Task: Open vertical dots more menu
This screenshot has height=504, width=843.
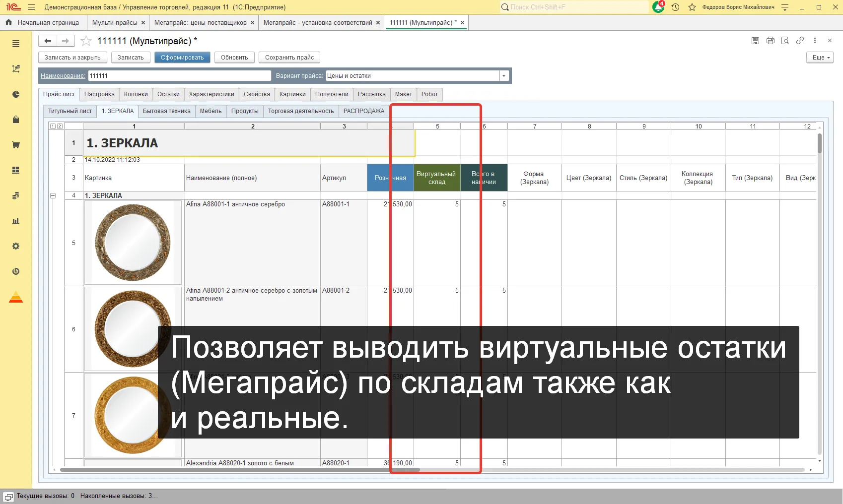Action: click(815, 41)
